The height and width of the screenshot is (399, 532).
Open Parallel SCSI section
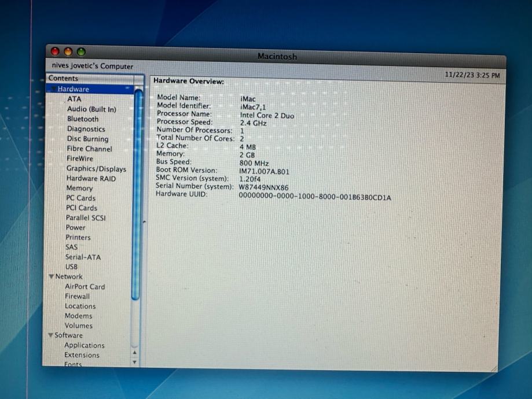(x=86, y=217)
